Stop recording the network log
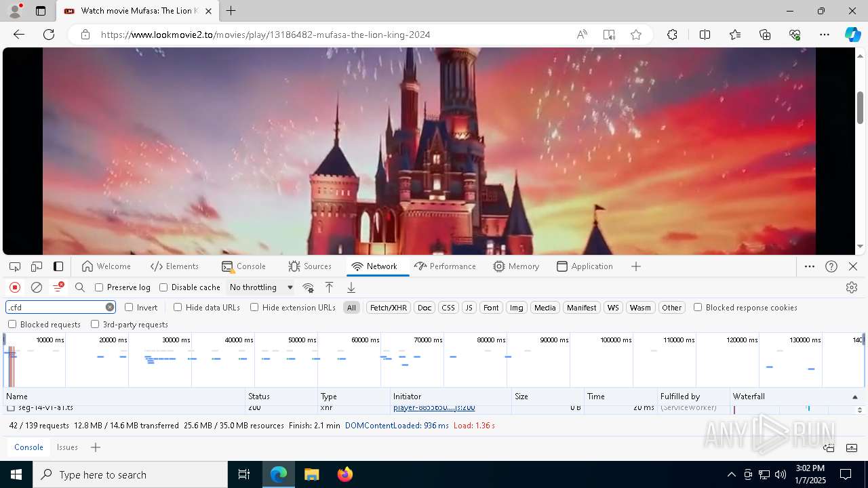 [x=15, y=287]
